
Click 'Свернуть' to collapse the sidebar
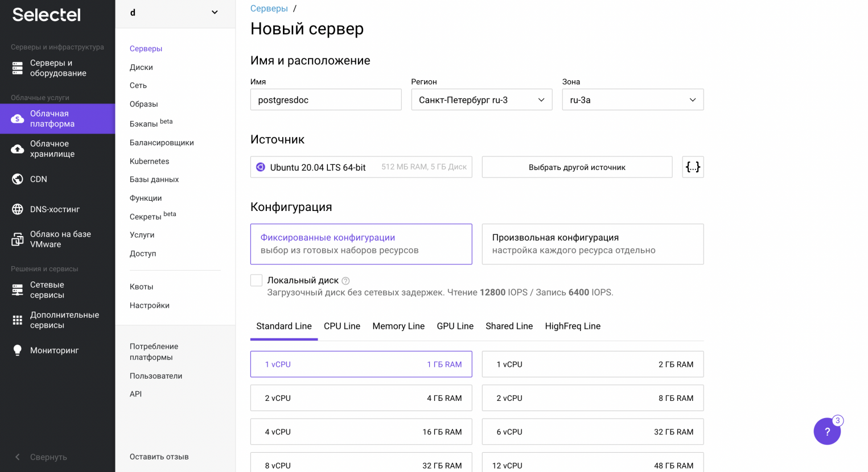click(x=48, y=457)
